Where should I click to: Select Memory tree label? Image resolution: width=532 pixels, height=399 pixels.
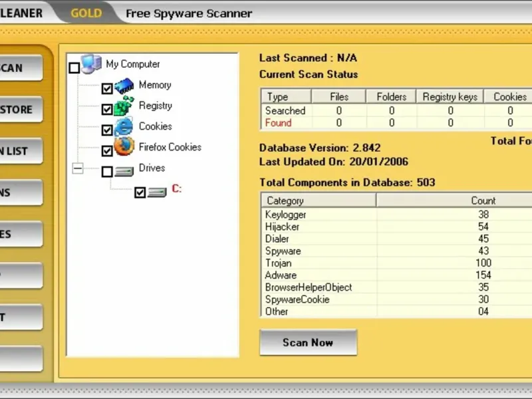pyautogui.click(x=155, y=85)
